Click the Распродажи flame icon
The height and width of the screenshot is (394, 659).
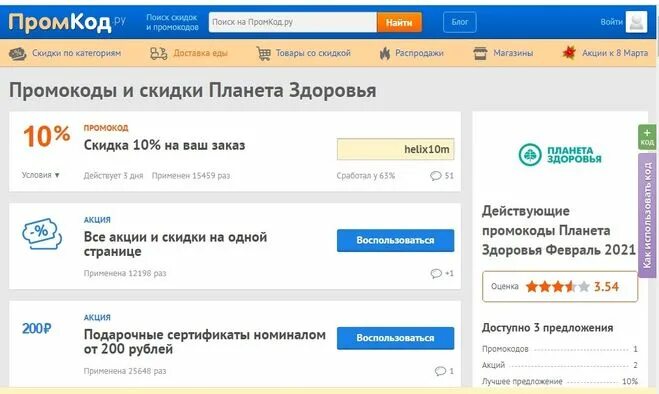pos(385,53)
